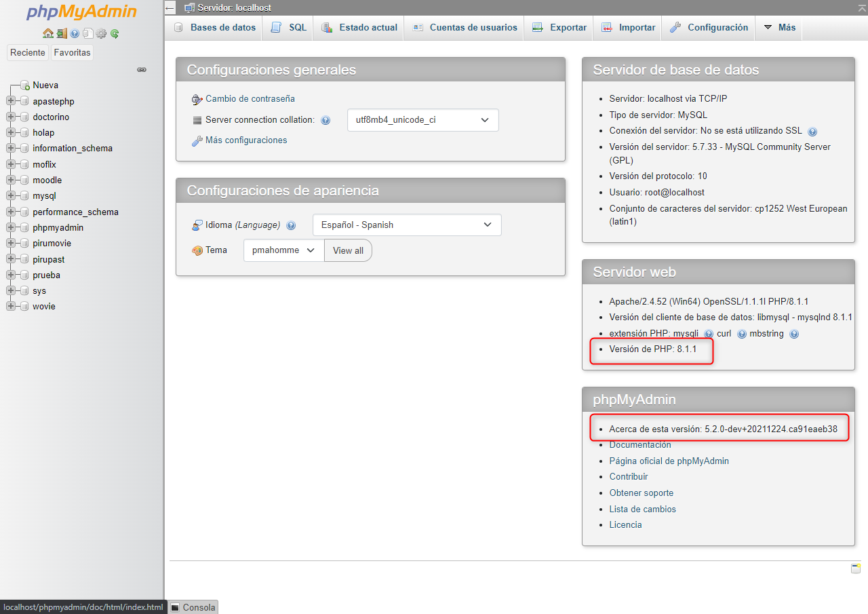Click help icon next to curl extension

(742, 334)
